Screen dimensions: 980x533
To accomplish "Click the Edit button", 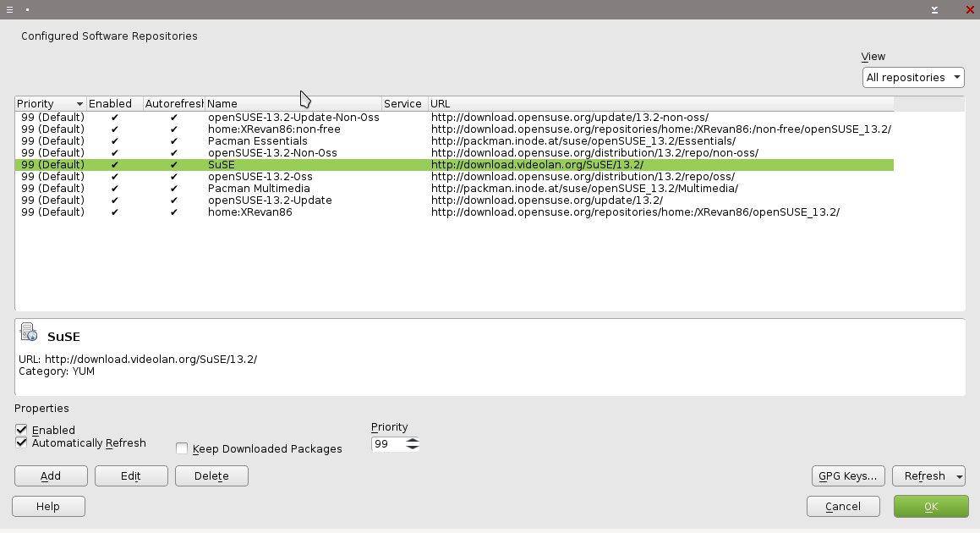I will coord(130,476).
